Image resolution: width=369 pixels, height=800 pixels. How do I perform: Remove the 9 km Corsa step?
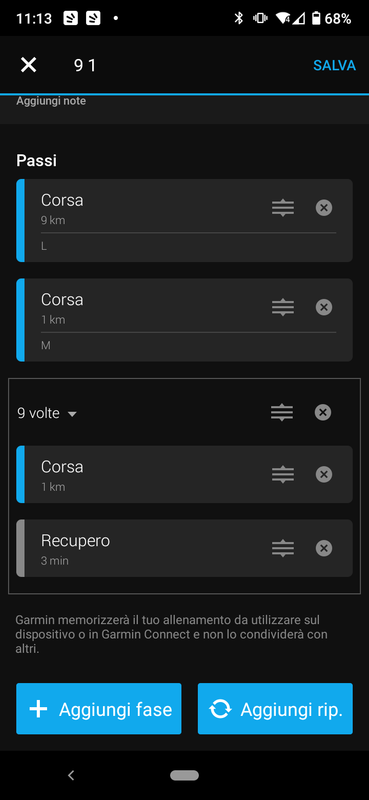coord(324,208)
